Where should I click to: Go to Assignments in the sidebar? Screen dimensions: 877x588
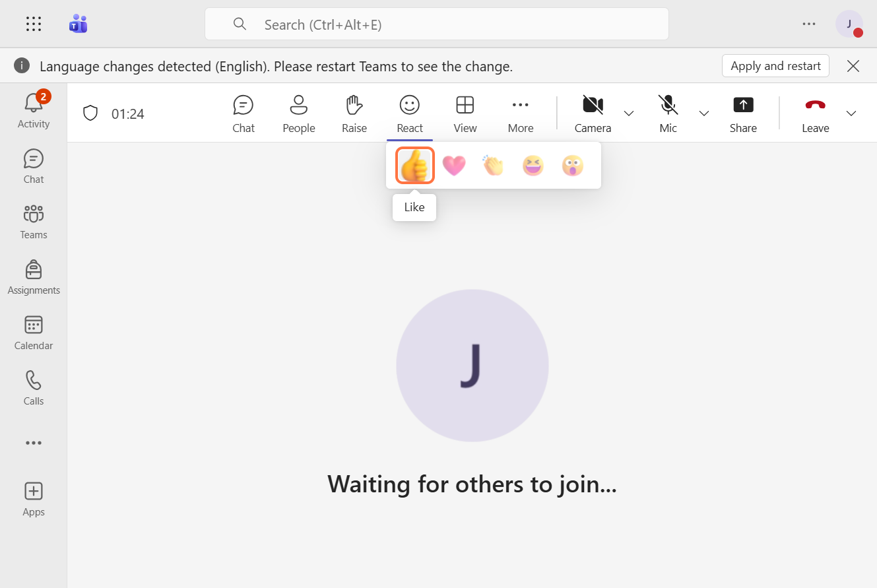[34, 278]
